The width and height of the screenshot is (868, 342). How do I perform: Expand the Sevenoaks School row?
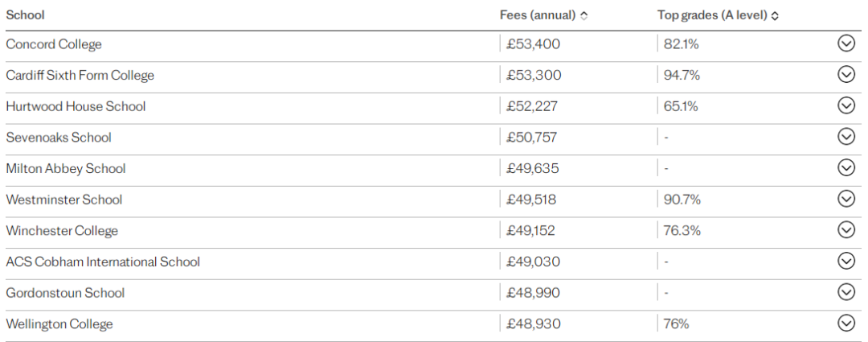tap(845, 136)
